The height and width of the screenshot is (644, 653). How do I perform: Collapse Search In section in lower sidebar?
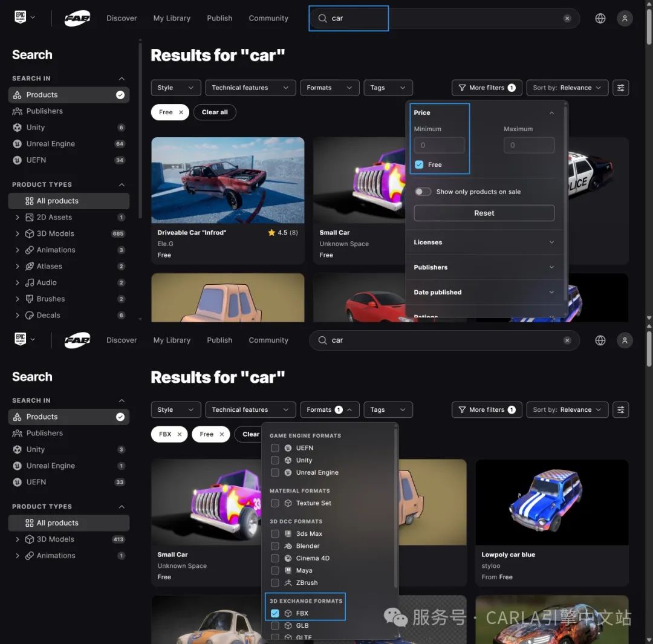coord(122,400)
